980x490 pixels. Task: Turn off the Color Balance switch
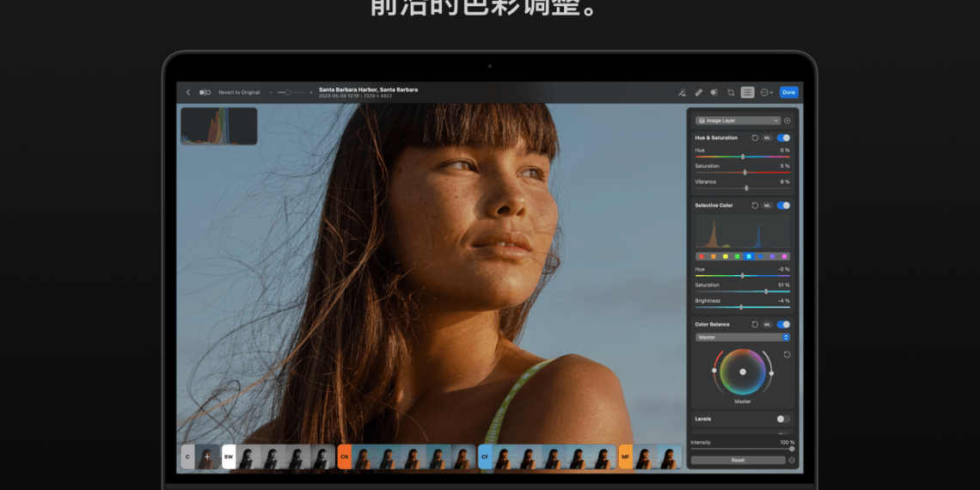point(783,324)
